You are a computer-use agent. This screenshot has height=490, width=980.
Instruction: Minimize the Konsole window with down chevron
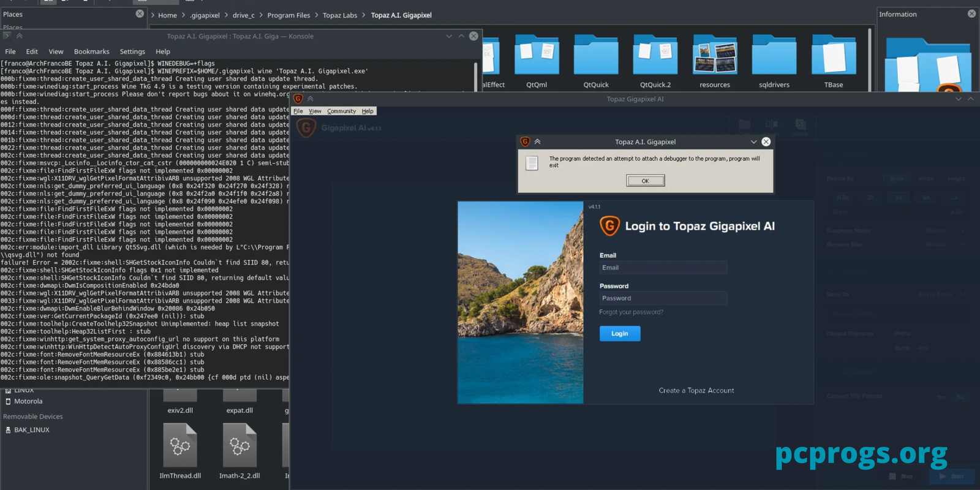tap(449, 36)
